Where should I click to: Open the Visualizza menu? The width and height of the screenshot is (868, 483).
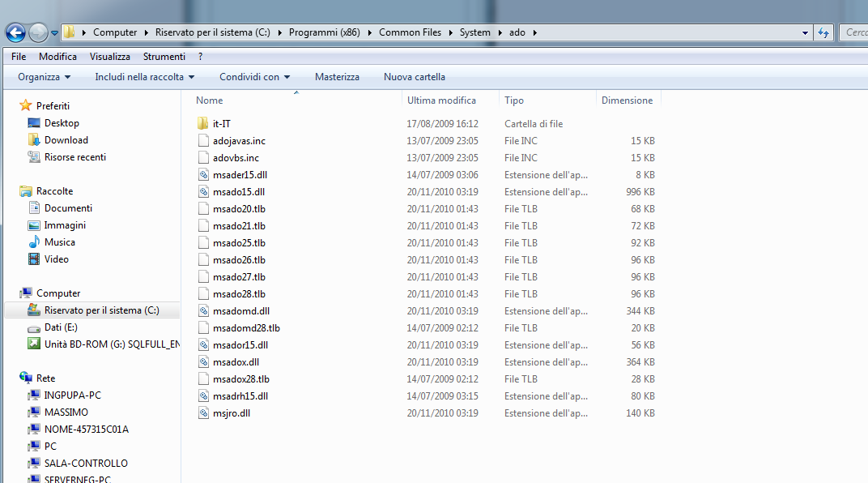point(109,57)
